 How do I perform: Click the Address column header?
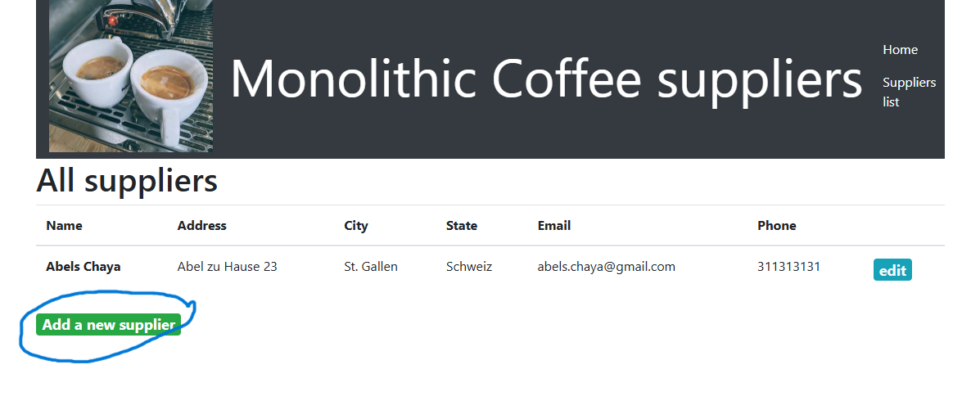[201, 226]
